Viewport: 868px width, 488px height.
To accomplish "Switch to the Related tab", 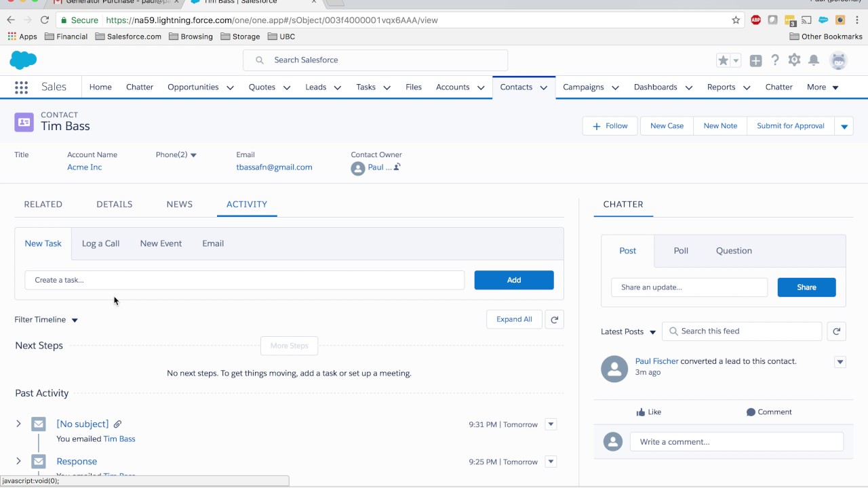I will (x=43, y=204).
